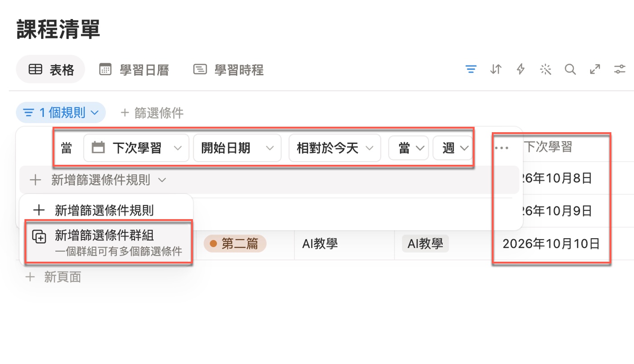Choose 新增篩選條件規則 menu entry with plus
Viewport: 634px width, 364px height.
click(106, 210)
